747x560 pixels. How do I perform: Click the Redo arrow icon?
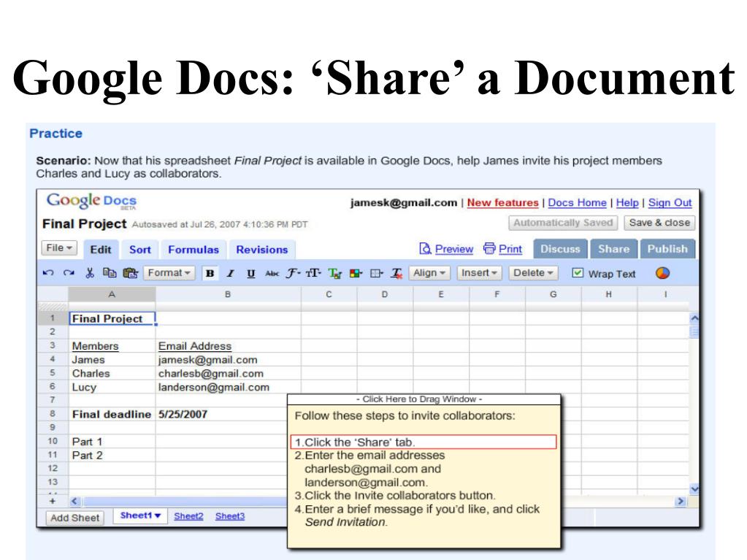[69, 273]
